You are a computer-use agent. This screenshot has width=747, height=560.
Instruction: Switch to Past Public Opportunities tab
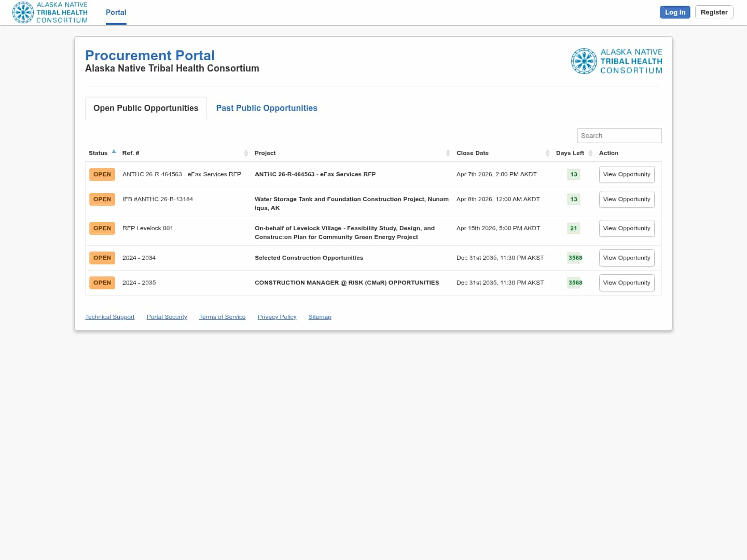pyautogui.click(x=266, y=108)
